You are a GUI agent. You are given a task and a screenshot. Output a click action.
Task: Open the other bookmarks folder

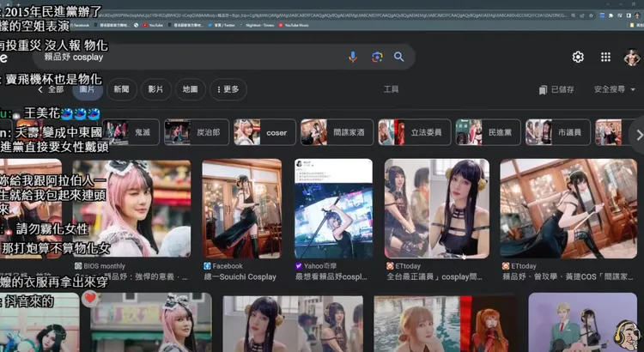tap(637, 25)
